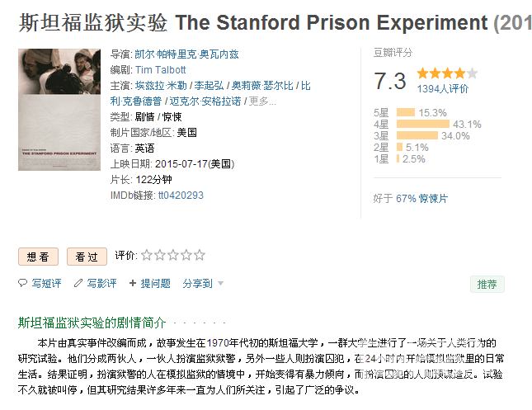Click the pencil icon for 写影评
The height and width of the screenshot is (410, 532).
(78, 283)
